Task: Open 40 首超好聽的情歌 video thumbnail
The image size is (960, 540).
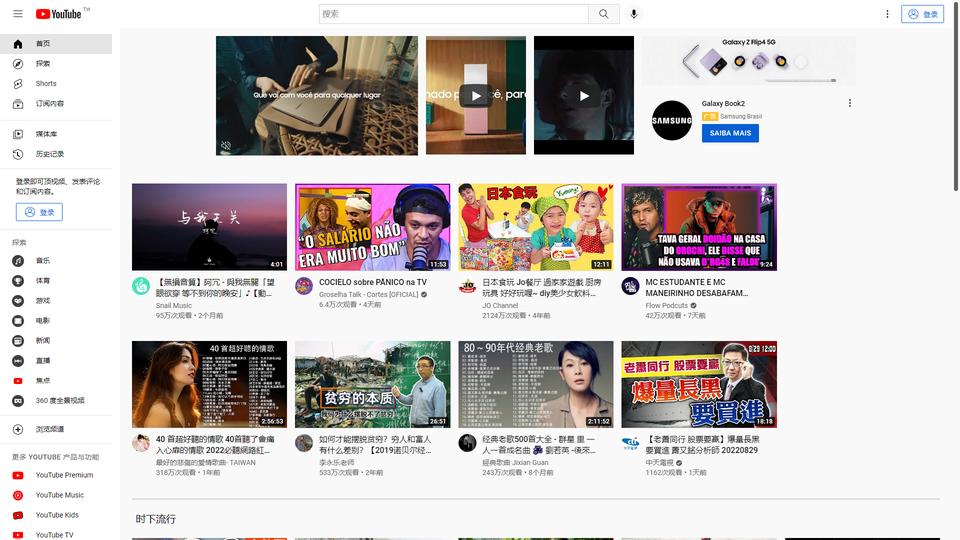Action: 209,384
